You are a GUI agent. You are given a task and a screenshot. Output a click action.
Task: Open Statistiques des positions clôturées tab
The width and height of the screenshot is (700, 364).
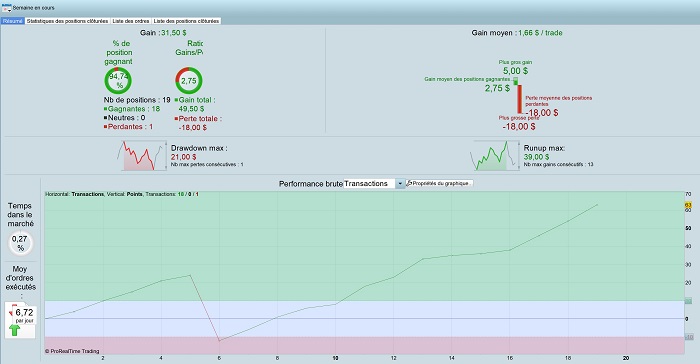point(67,21)
